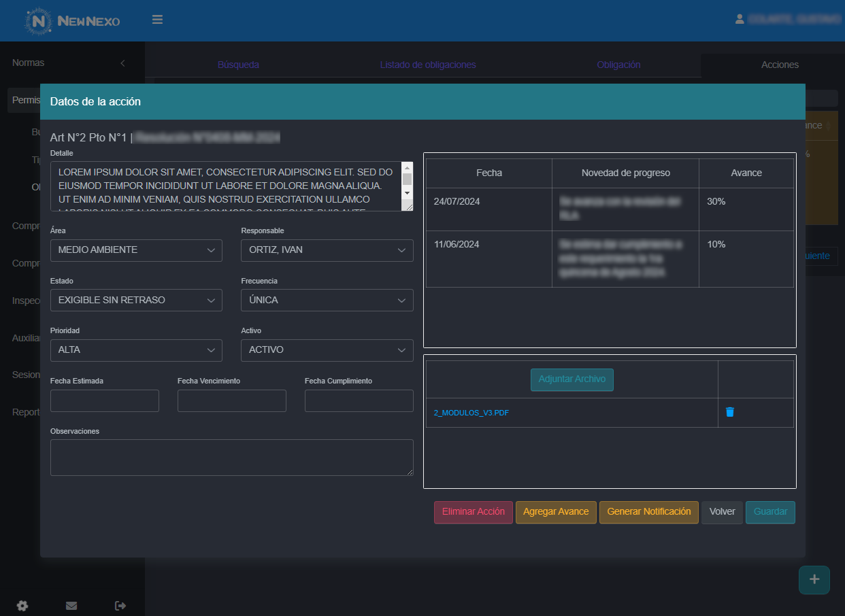Change the Prioridad dropdown value
Viewport: 845px width, 616px height.
pyautogui.click(x=136, y=350)
